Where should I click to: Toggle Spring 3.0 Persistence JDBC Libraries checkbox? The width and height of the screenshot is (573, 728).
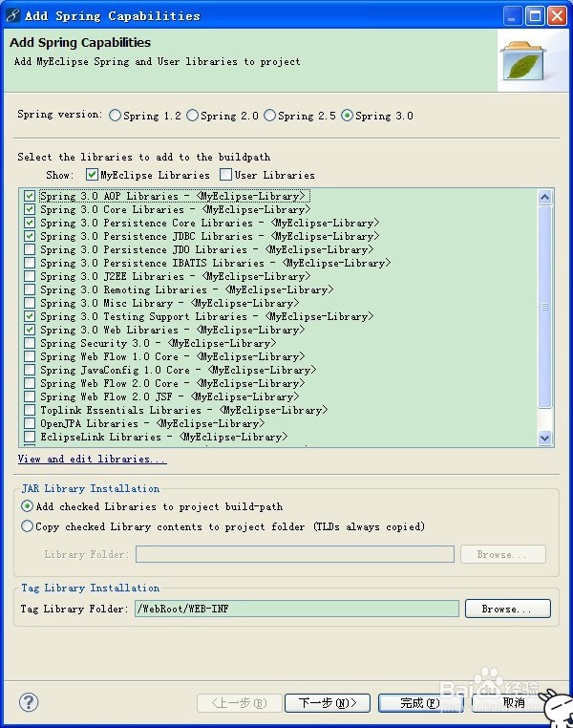tap(30, 236)
